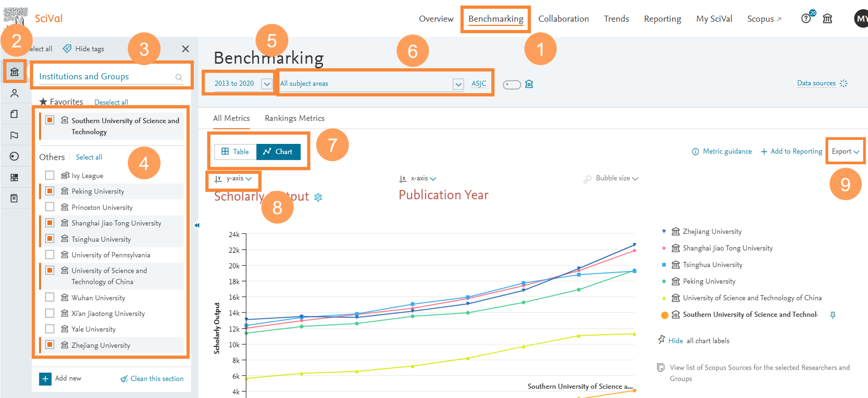Uncheck Shanghai Jiao Tong University checkbox

50,223
